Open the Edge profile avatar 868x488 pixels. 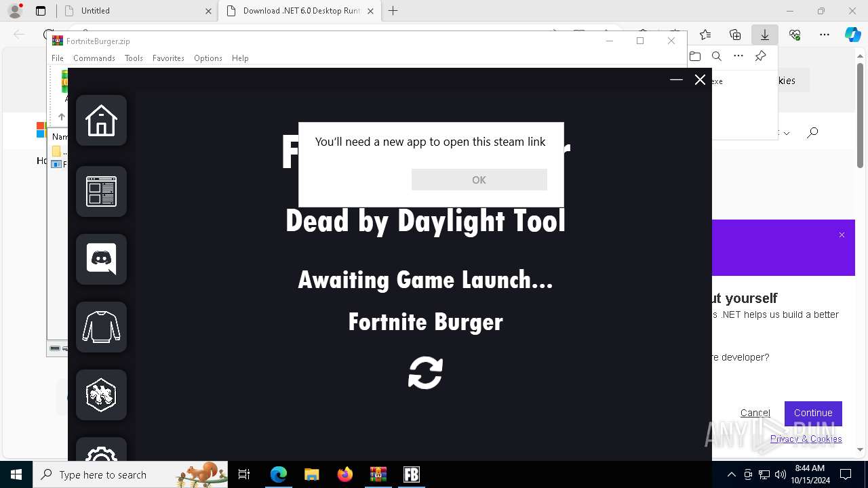pos(15,11)
